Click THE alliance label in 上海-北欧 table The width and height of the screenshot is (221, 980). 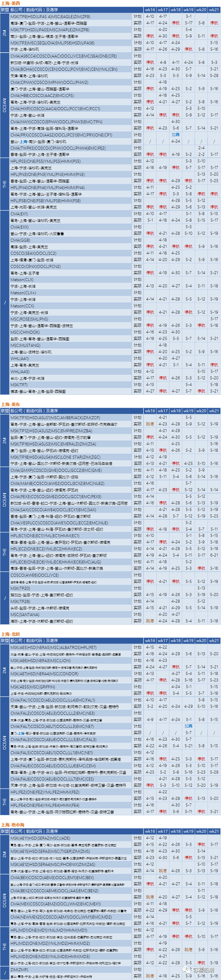(5, 801)
